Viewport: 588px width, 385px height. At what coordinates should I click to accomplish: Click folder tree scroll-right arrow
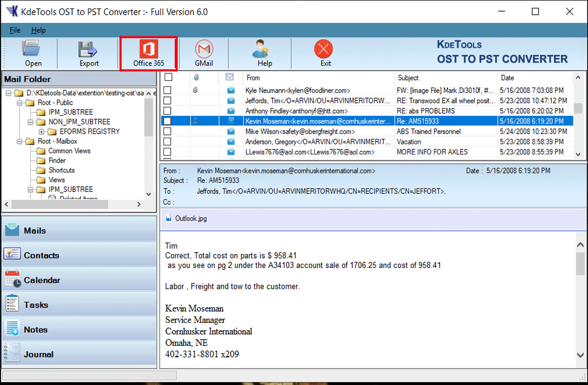tap(139, 204)
